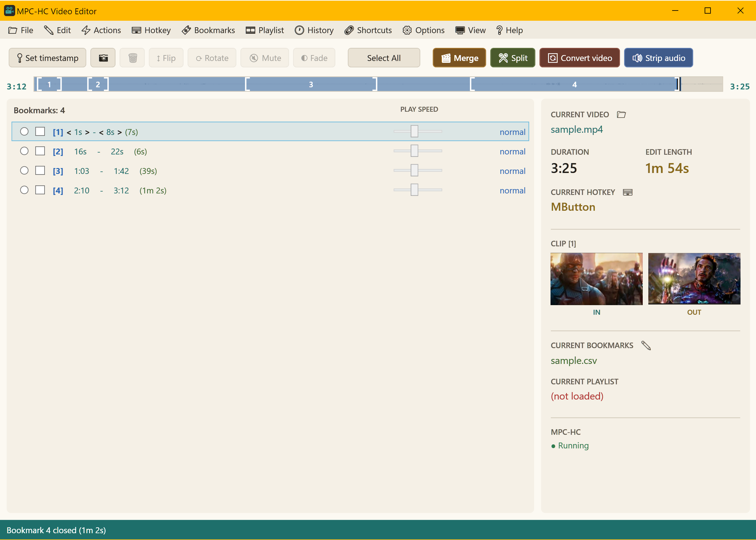Tick checkbox for bookmark [2] 16s-22s
This screenshot has height=540, width=756.
(40, 151)
